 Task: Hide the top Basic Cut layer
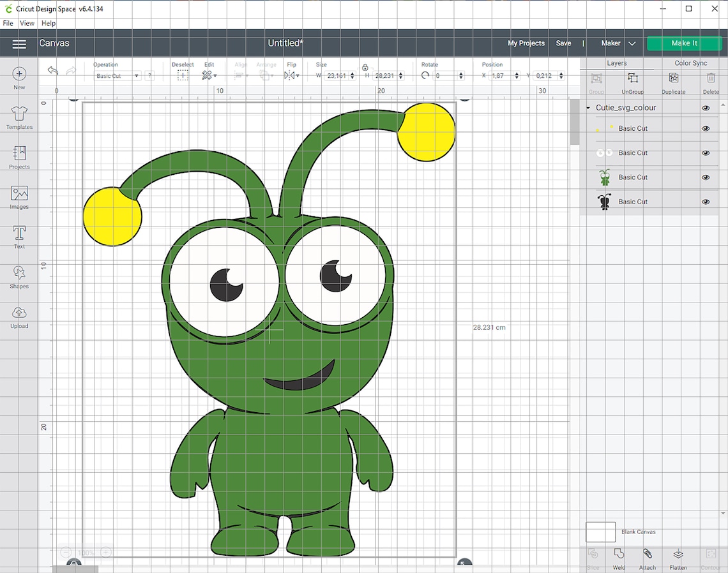pos(706,128)
